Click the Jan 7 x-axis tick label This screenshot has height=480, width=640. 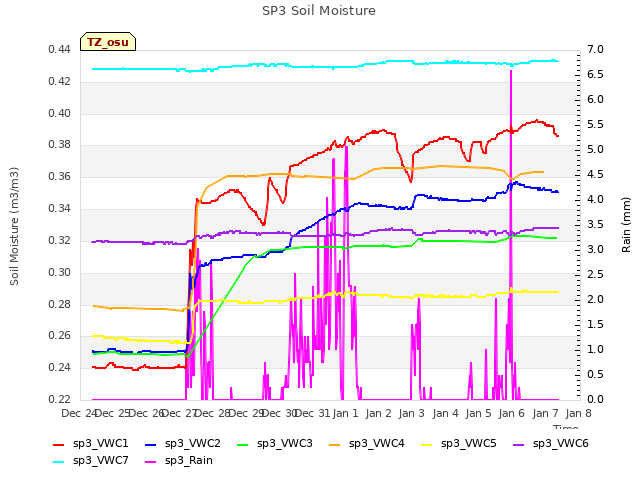[545, 413]
